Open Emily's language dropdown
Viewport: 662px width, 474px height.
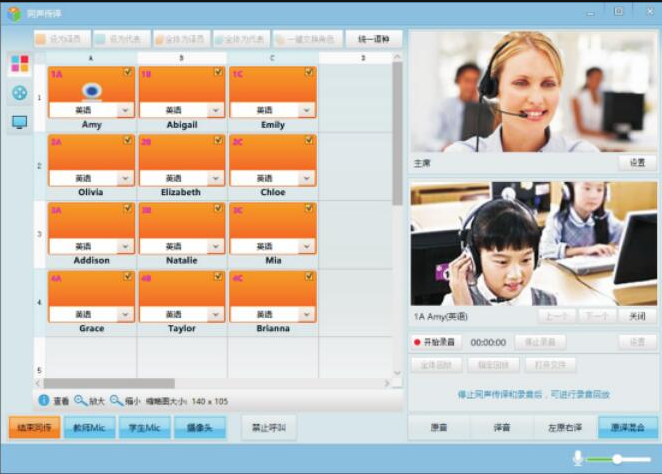pyautogui.click(x=307, y=110)
